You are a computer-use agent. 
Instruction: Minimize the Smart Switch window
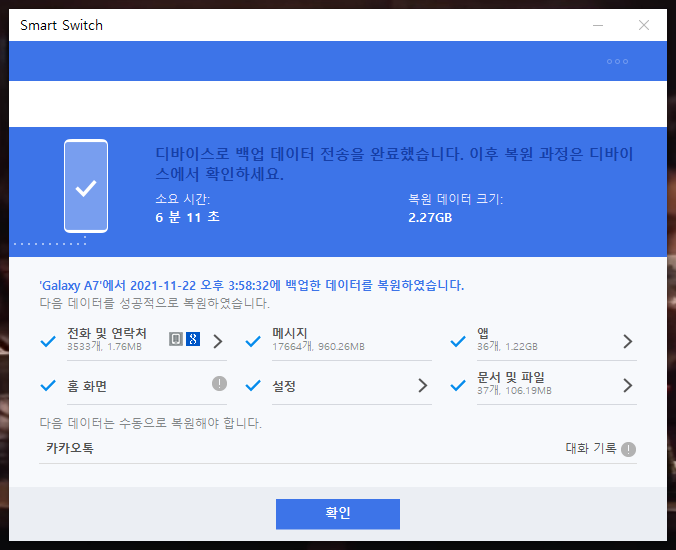[598, 25]
